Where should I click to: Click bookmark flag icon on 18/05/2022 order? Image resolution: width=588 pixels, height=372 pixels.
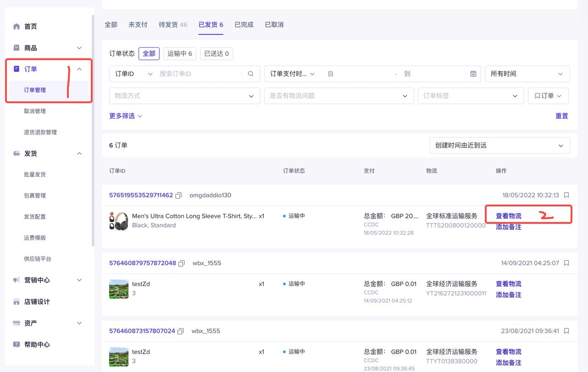(x=566, y=195)
